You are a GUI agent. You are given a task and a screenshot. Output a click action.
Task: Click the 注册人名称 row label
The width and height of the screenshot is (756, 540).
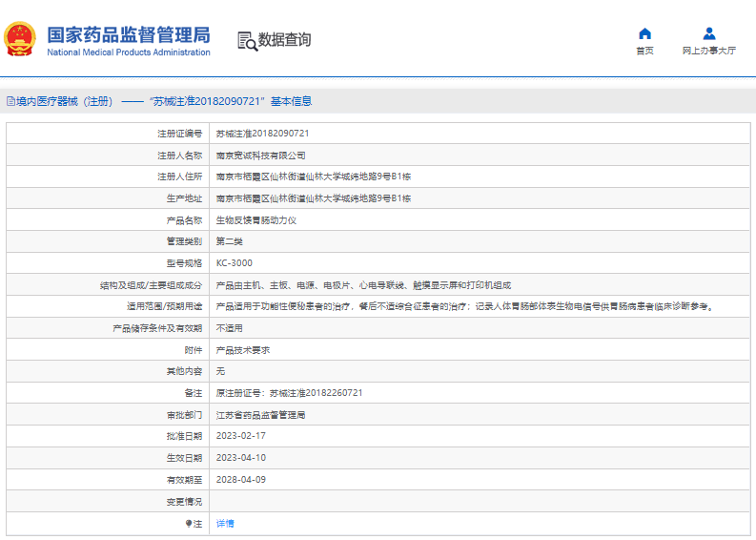click(180, 156)
